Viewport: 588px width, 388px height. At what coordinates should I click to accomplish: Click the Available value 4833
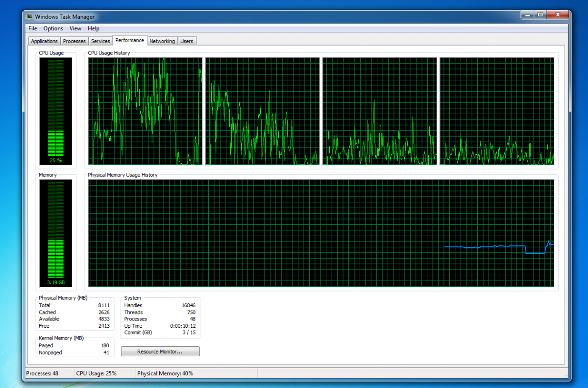pyautogui.click(x=104, y=319)
